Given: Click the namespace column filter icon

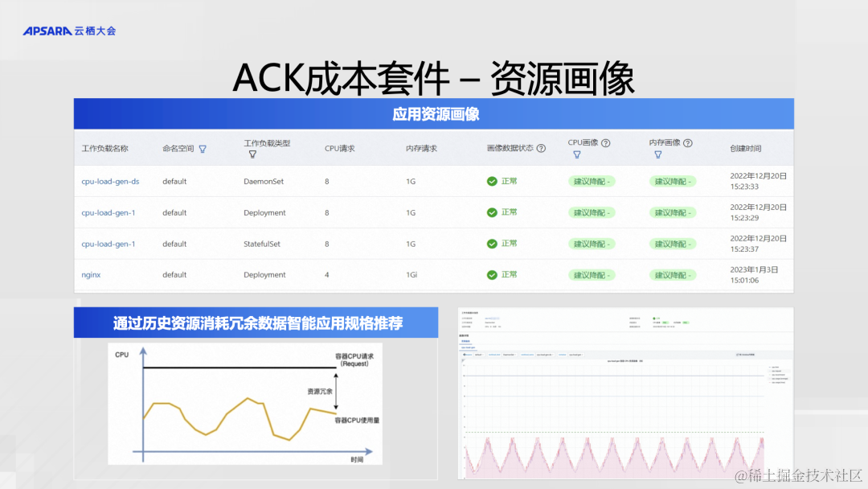Looking at the screenshot, I should click(x=203, y=149).
